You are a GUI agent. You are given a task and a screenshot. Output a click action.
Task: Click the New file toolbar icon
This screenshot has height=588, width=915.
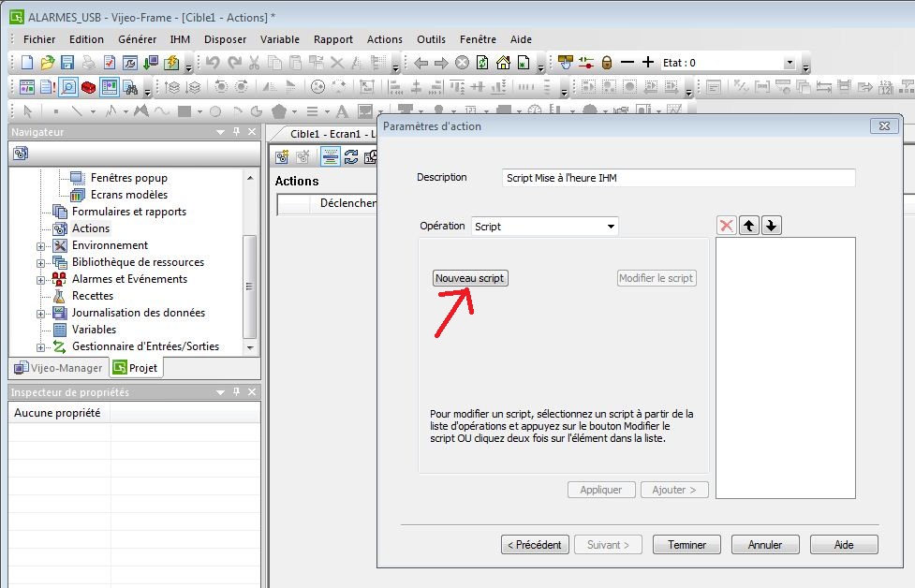coord(26,63)
